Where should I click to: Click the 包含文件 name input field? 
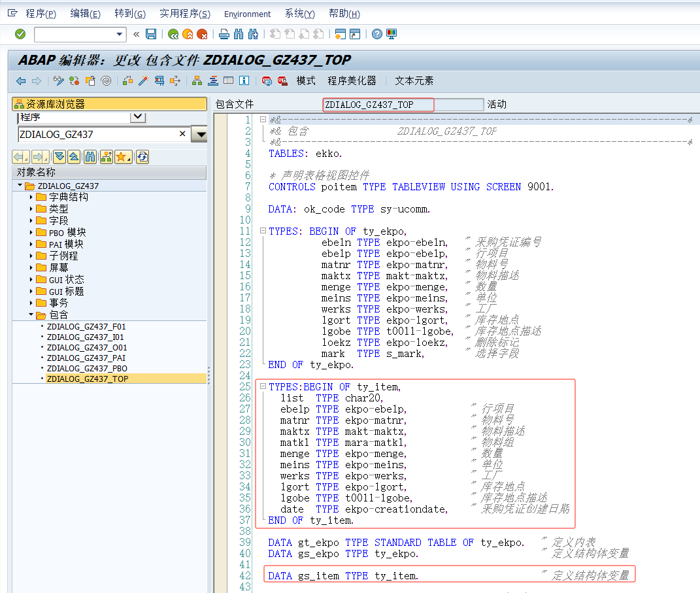tap(403, 105)
